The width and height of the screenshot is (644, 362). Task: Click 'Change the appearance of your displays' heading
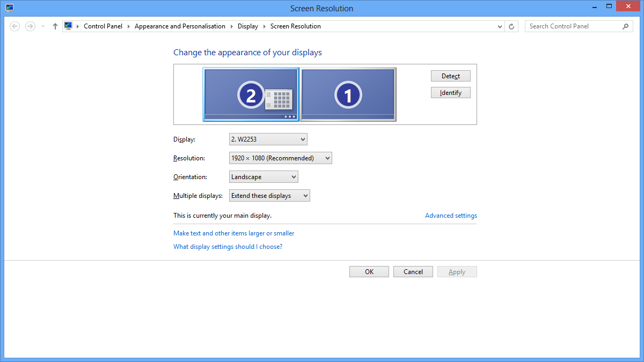247,53
